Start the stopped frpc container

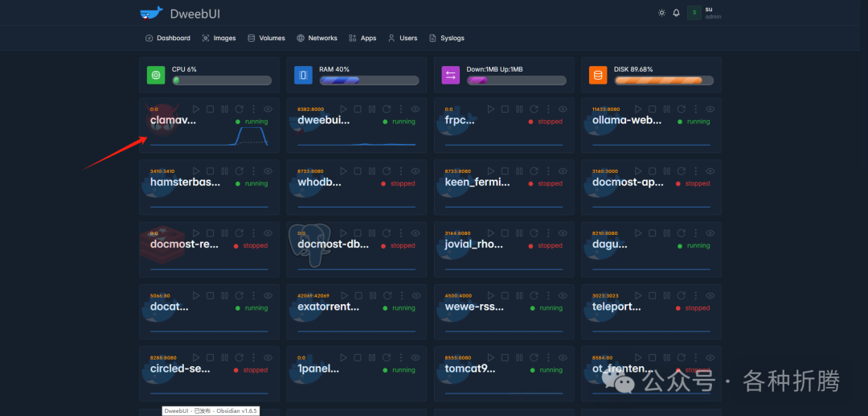(490, 109)
